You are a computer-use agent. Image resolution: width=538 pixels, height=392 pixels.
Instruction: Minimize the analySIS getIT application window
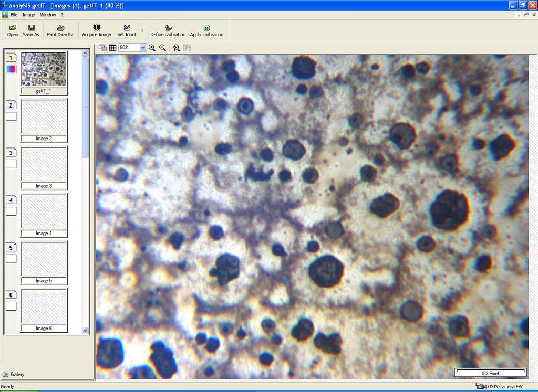(x=513, y=5)
